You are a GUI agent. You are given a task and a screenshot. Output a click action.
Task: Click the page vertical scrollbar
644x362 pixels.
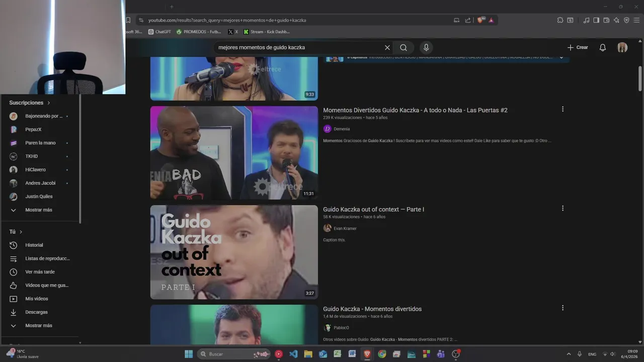(x=640, y=78)
